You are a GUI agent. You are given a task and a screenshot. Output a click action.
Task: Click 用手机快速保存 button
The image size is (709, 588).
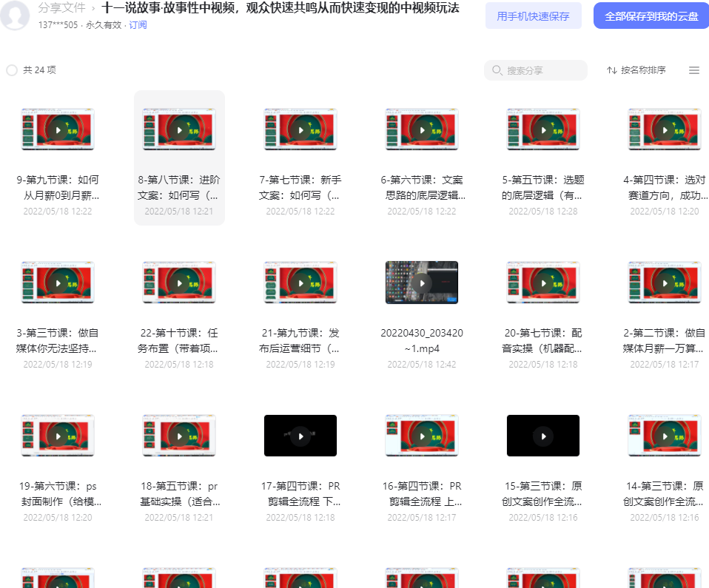click(x=533, y=16)
